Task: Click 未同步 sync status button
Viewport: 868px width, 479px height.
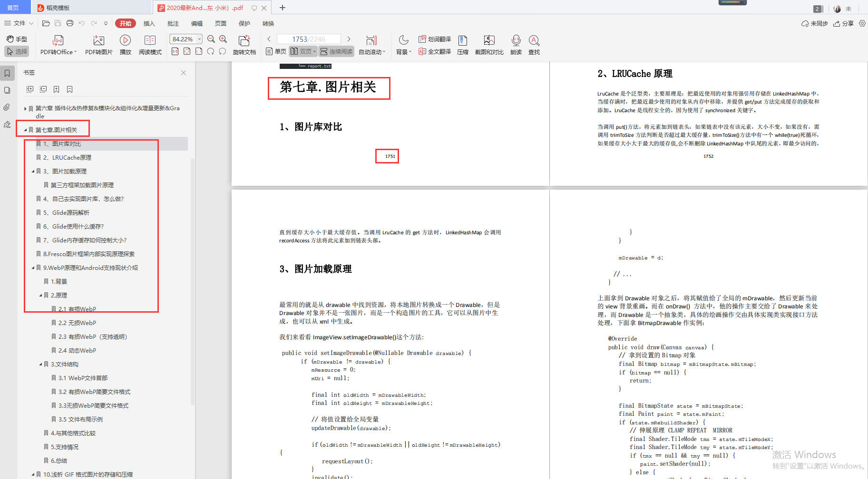Action: [815, 23]
